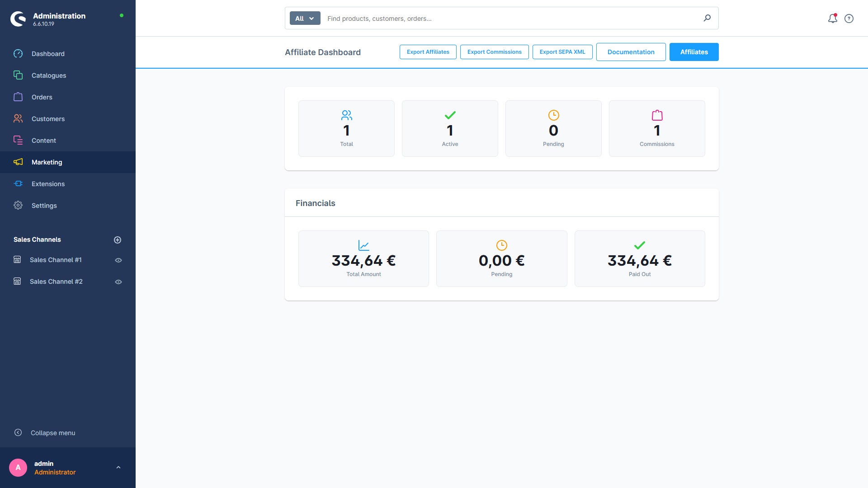
Task: Open the Dashboard menu item
Action: 68,54
